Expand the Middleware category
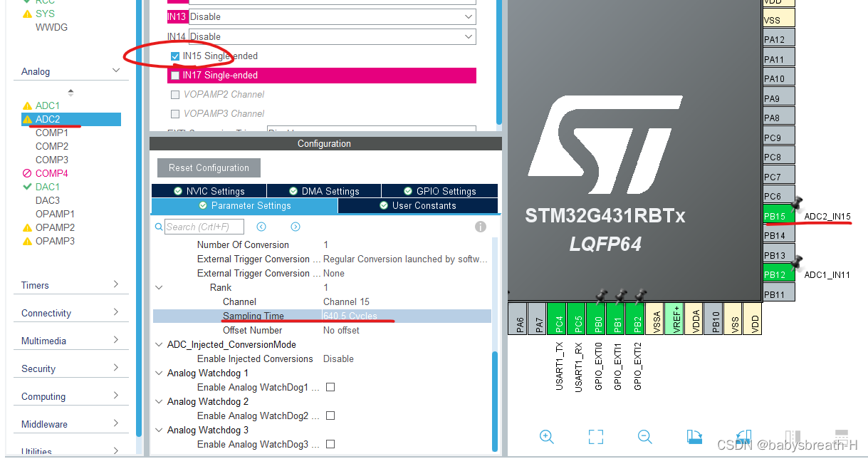Image resolution: width=868 pixels, height=459 pixels. 116,423
